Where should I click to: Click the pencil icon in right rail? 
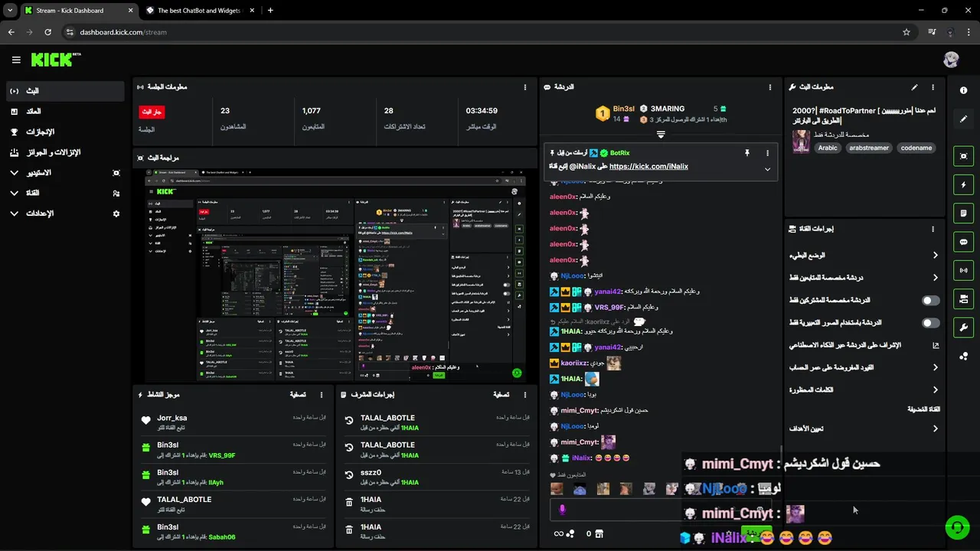pyautogui.click(x=963, y=119)
